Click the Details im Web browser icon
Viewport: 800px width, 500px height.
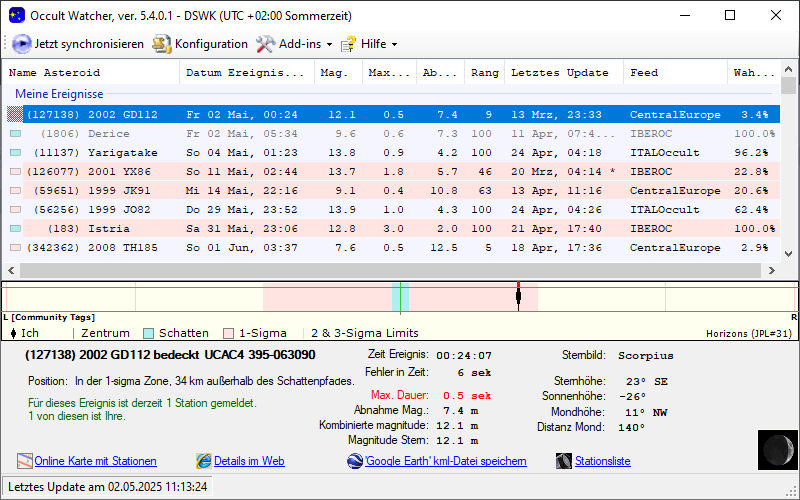point(204,461)
